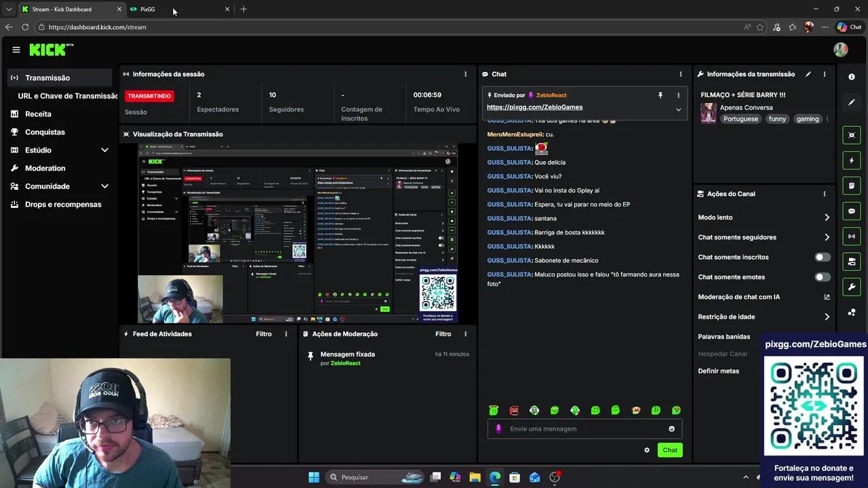Open Moderação de chat com IA external link
The image size is (868, 488).
(x=827, y=297)
